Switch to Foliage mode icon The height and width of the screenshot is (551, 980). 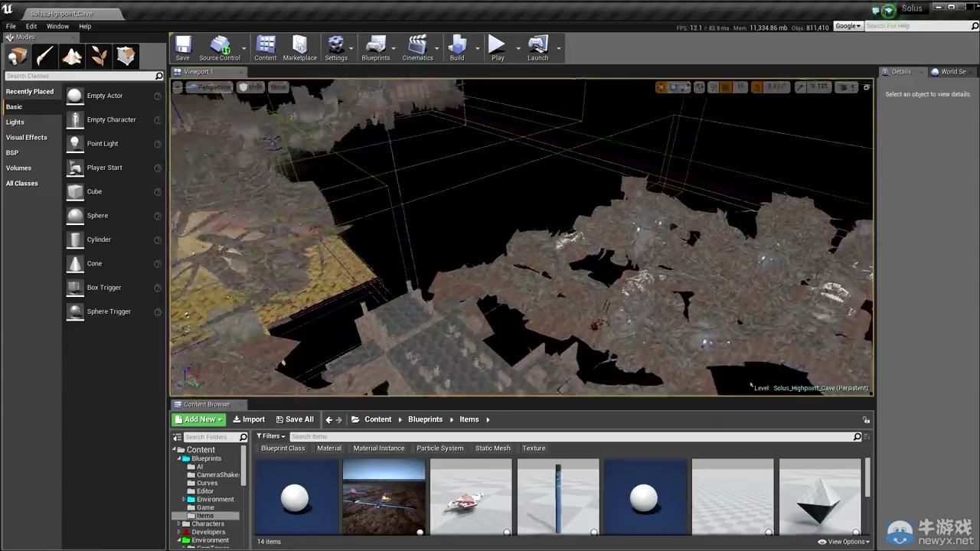tap(99, 56)
